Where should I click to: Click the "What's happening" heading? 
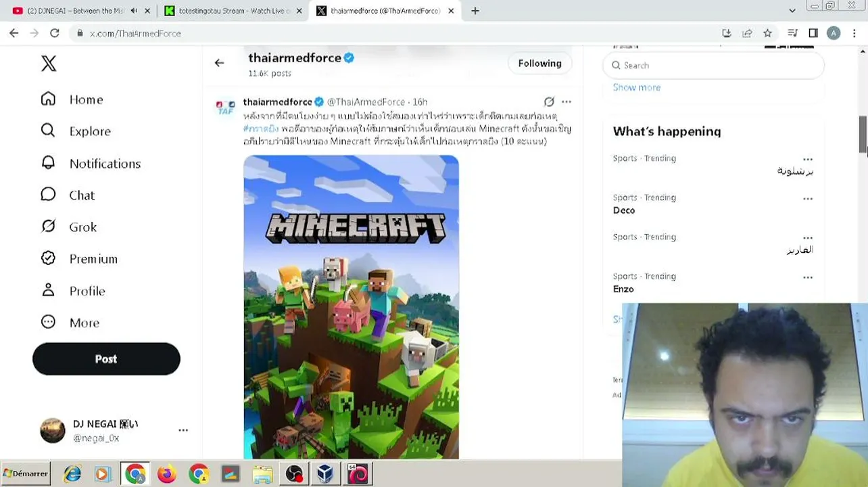pos(667,132)
